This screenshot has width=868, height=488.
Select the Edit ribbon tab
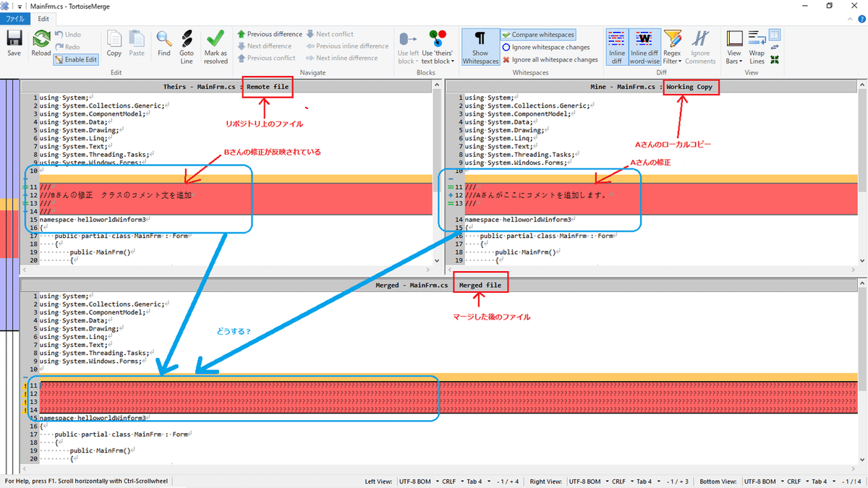click(44, 19)
